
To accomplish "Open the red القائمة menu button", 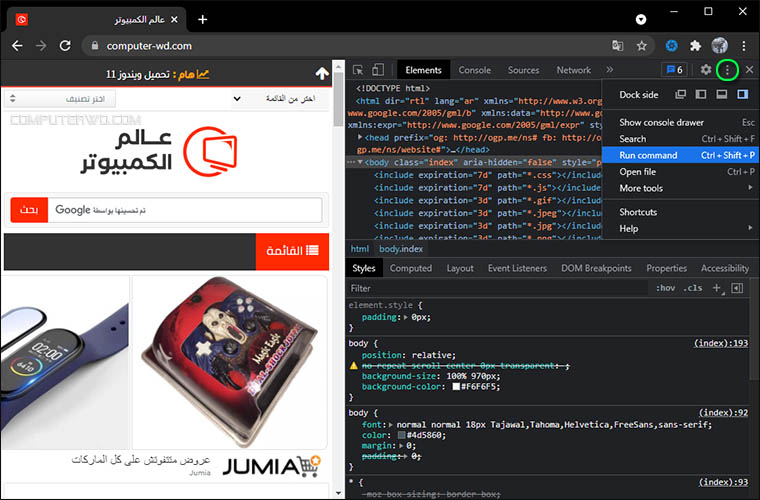I will (x=292, y=251).
